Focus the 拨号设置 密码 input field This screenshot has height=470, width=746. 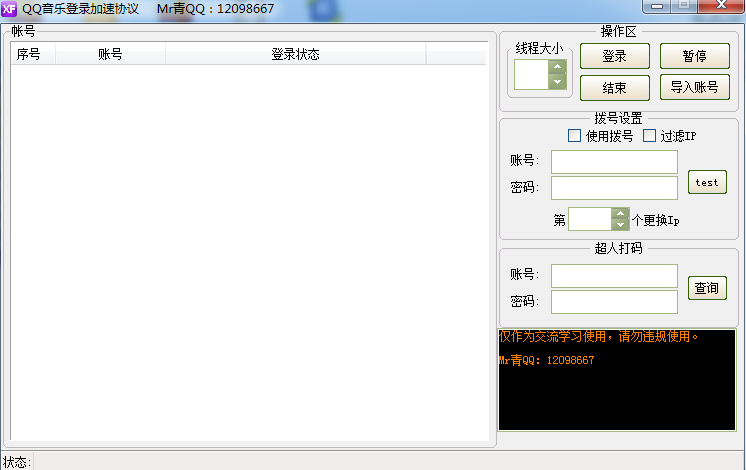[x=614, y=188]
